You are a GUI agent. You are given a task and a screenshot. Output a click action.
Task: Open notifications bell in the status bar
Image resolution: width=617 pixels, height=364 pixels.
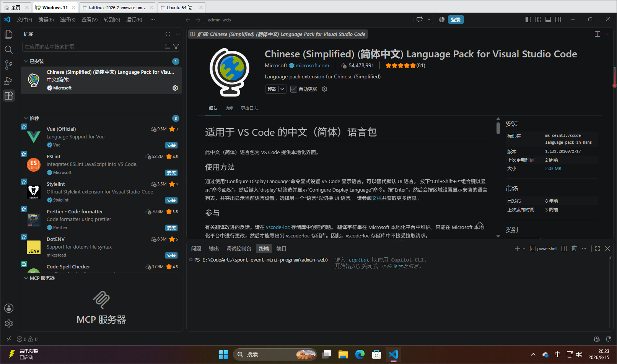[x=609, y=339]
